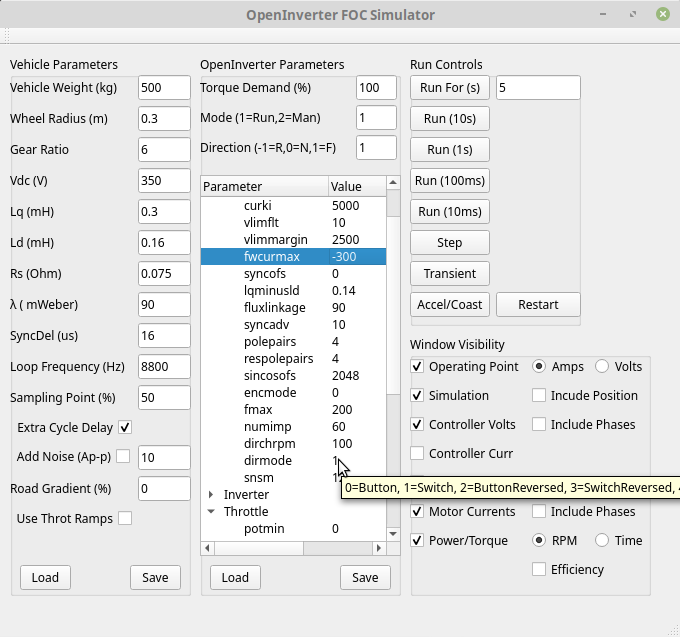Save the OpenInverter parameters
680x637 pixels.
[x=365, y=577]
